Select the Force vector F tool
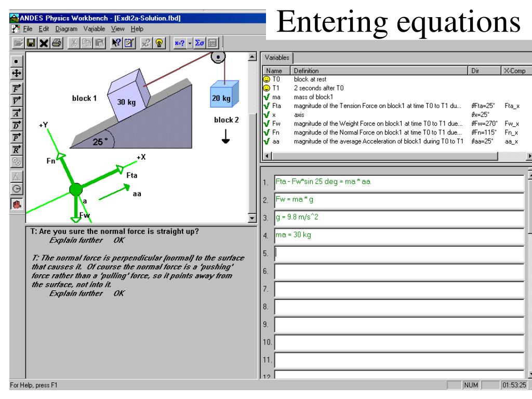Viewport: 532px width, 399px height. 16,89
